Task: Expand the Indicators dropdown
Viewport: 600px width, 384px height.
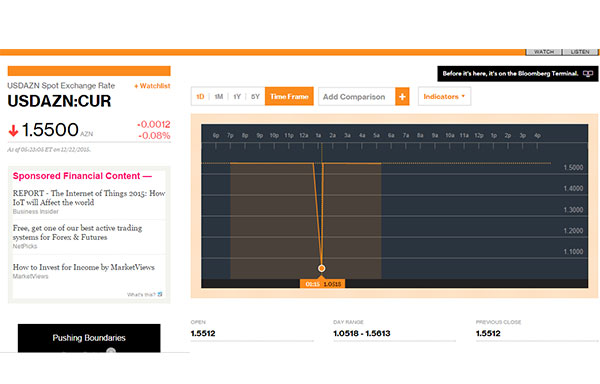Action: click(x=444, y=96)
